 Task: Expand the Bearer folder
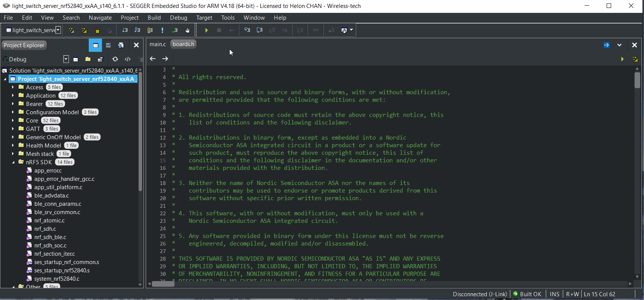point(13,104)
